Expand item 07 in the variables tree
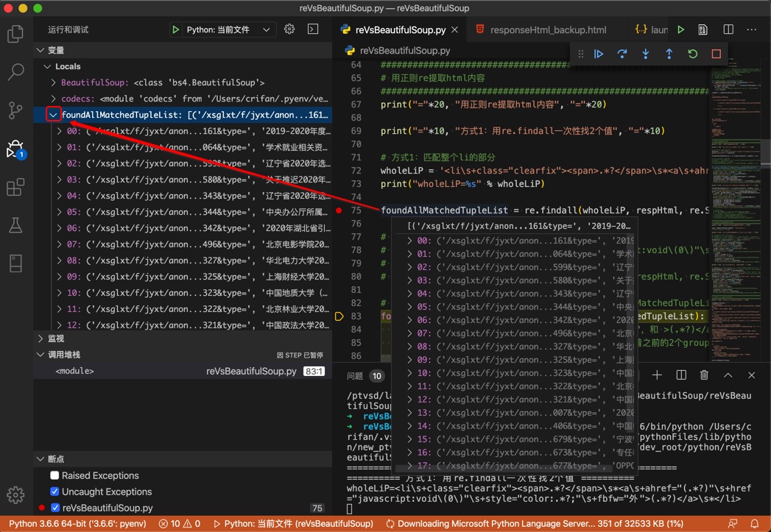771x532 pixels. [x=60, y=244]
